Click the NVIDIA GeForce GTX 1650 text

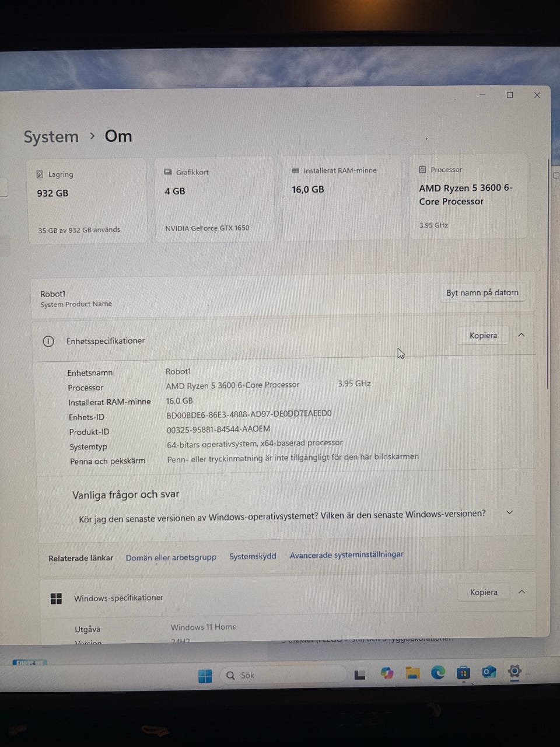[207, 228]
